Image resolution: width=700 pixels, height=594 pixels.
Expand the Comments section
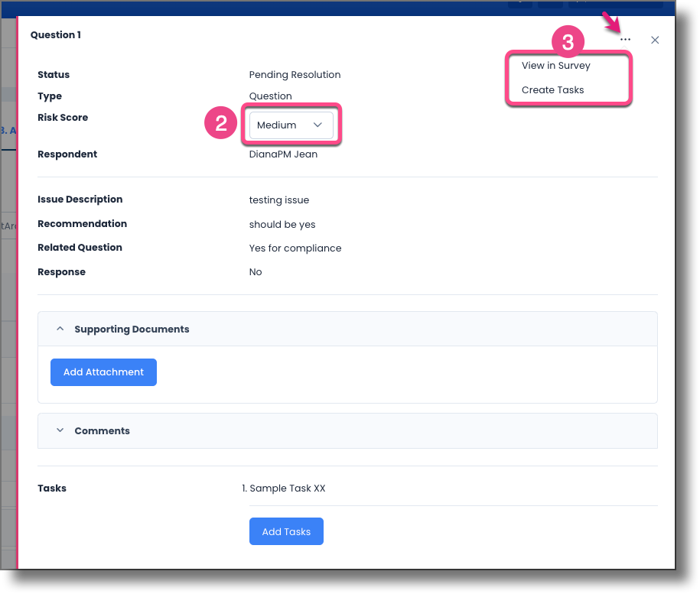pos(60,430)
